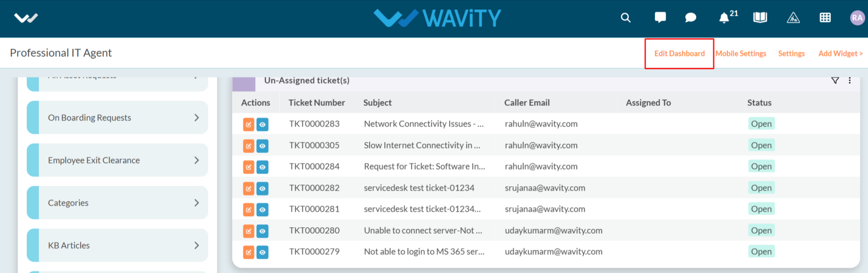The height and width of the screenshot is (273, 868).
Task: Click the Status column header
Action: [759, 103]
